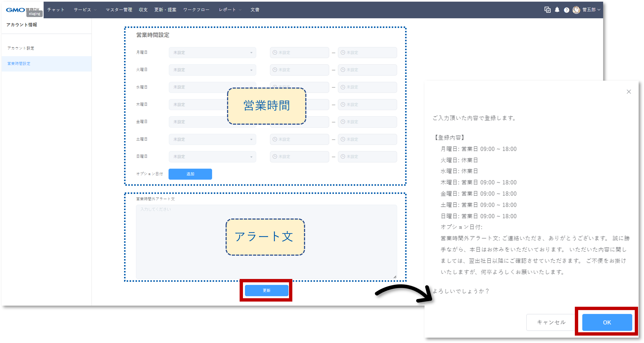Click the 追加 button for オプション日付
This screenshot has width=644, height=343.
pos(190,174)
